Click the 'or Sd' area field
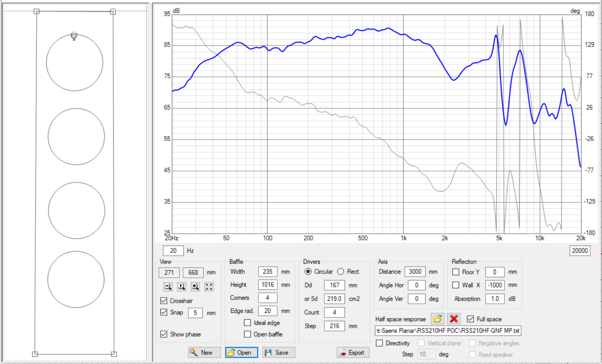602x364 pixels. [334, 299]
